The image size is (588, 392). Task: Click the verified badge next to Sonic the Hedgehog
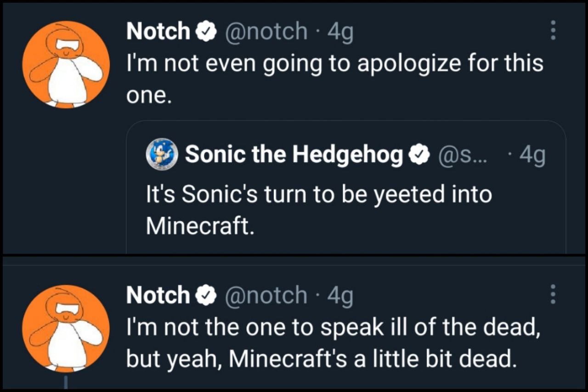tap(419, 155)
